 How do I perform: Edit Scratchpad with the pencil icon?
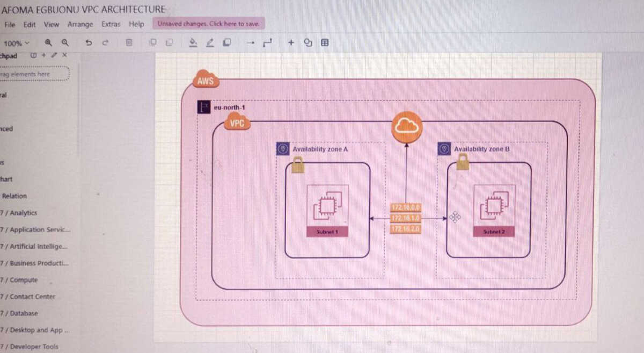(54, 55)
